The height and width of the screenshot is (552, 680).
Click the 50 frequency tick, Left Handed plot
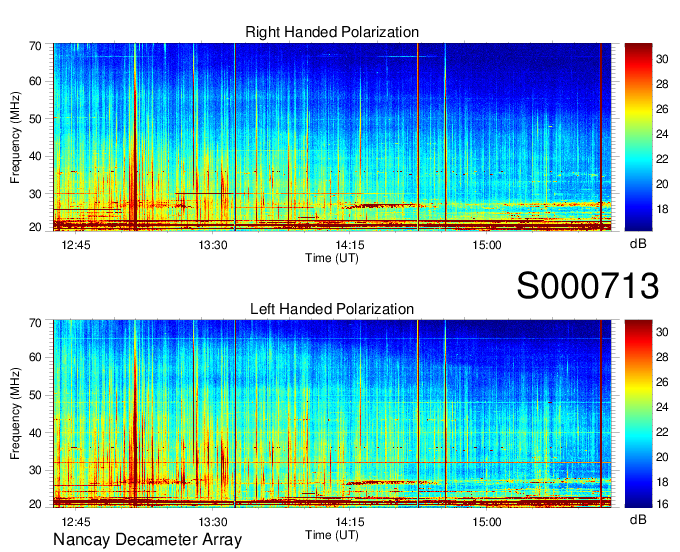(x=35, y=395)
